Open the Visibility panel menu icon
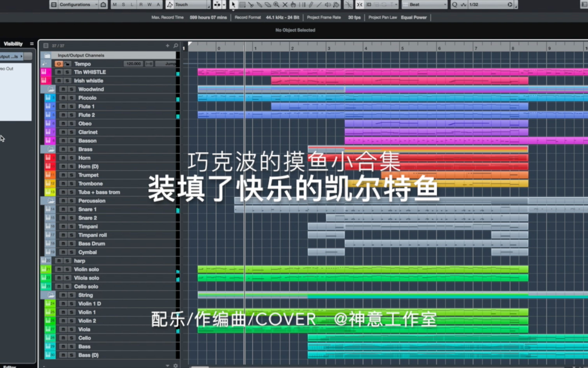588x368 pixels. click(31, 44)
